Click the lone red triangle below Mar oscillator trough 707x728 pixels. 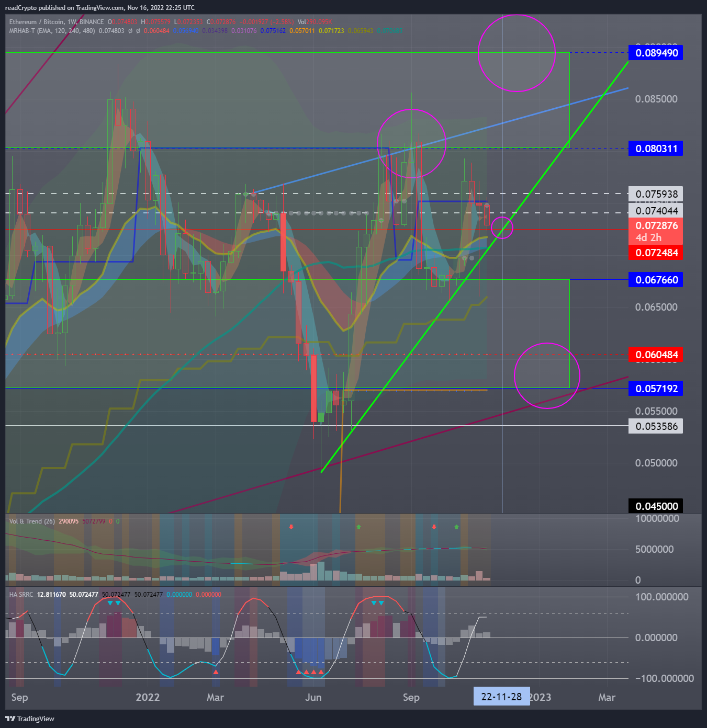[216, 672]
